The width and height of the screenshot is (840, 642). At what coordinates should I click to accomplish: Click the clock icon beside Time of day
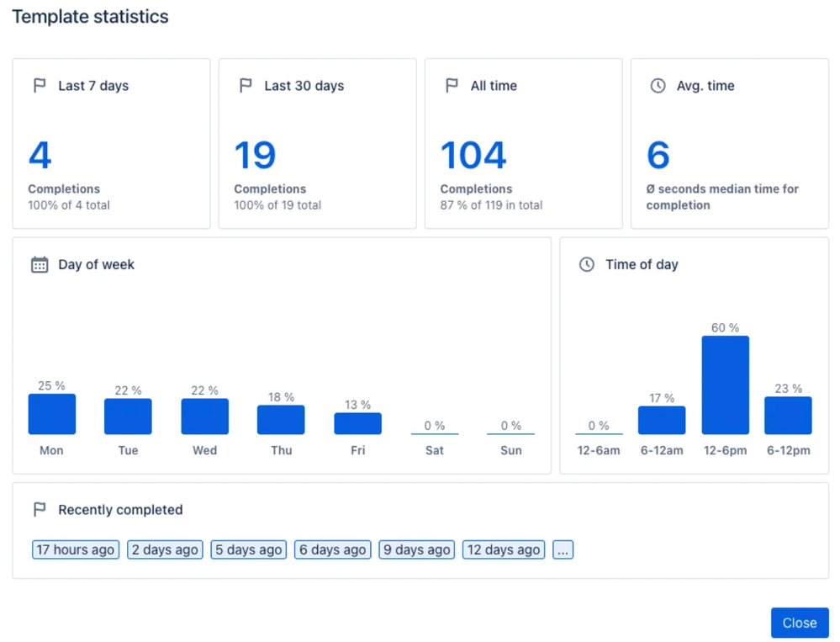[587, 265]
